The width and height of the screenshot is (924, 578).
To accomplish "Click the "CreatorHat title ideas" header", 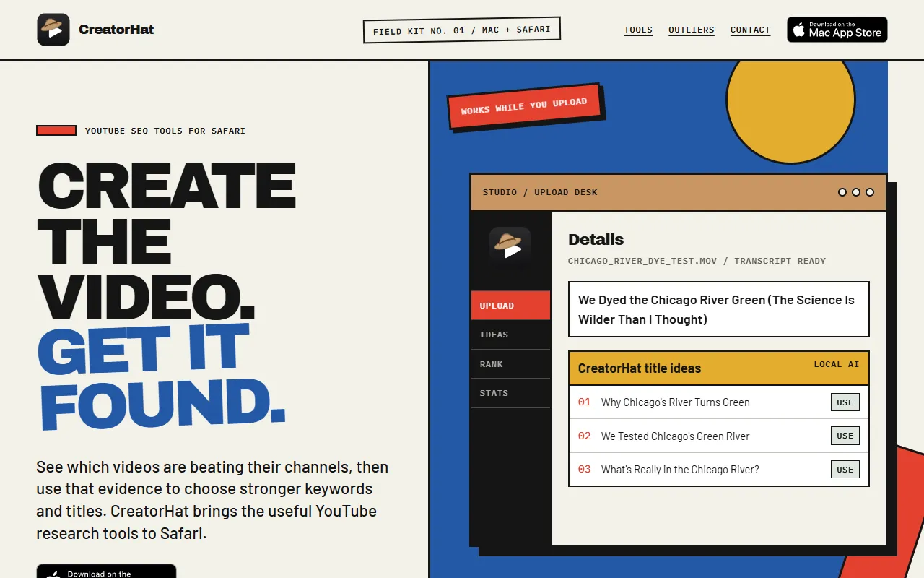I will coord(640,368).
